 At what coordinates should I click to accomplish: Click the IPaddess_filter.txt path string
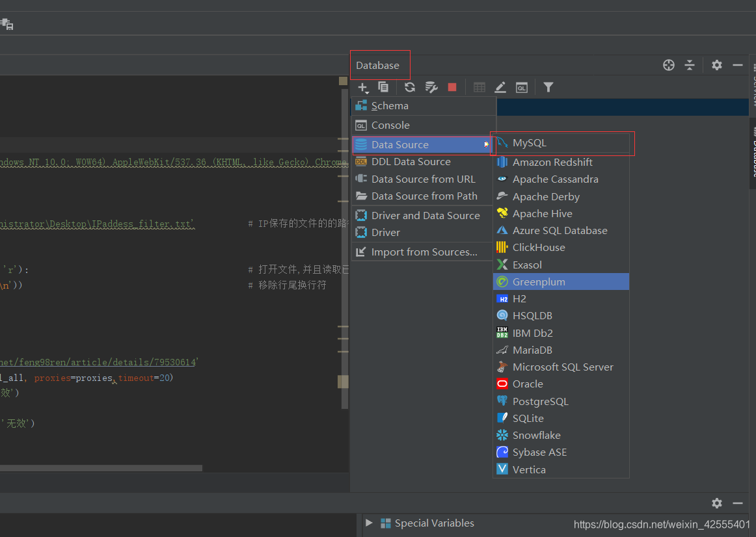point(97,224)
